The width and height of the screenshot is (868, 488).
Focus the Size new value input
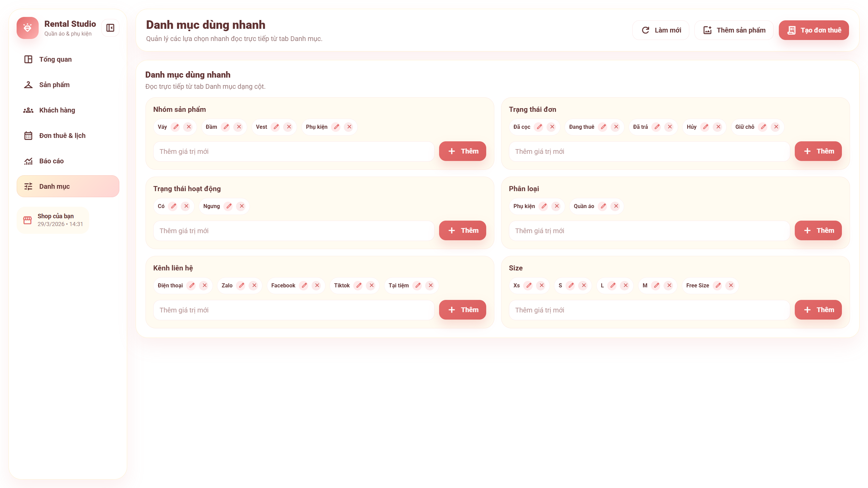click(649, 310)
